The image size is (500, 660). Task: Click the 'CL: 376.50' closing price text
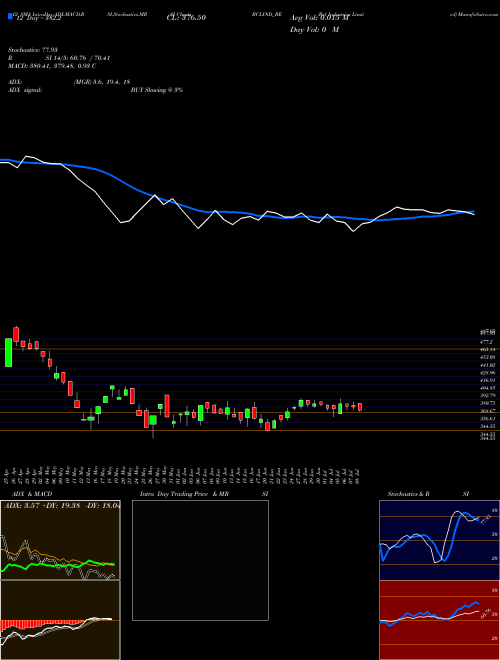(x=186, y=18)
